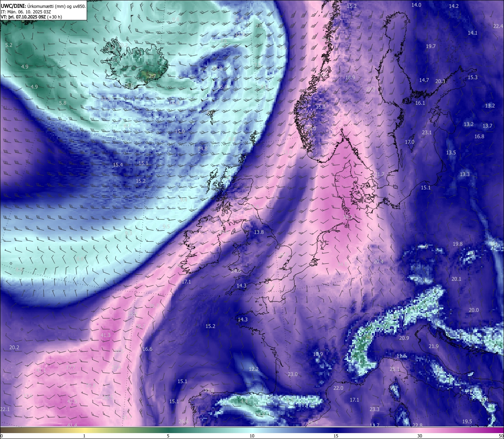Click the 22.0 value near the Mediterranean coast
Screen dimensions: 504x439
(x=338, y=388)
